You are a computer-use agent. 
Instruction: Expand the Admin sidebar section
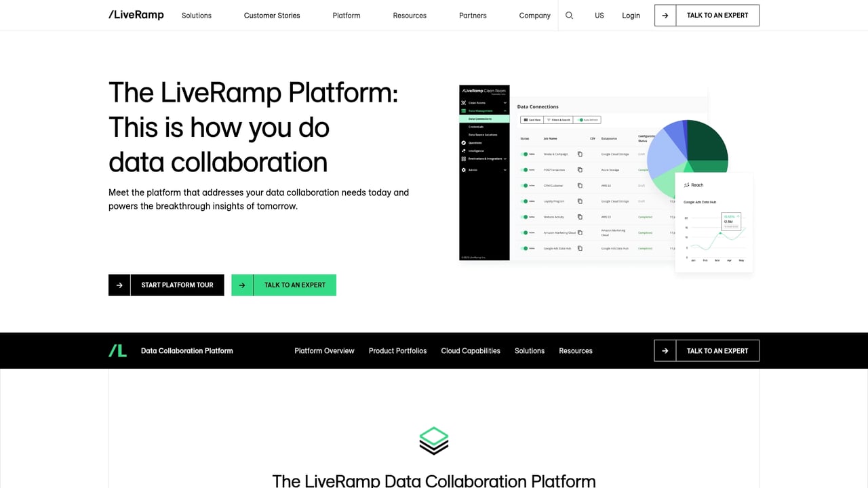pos(505,169)
